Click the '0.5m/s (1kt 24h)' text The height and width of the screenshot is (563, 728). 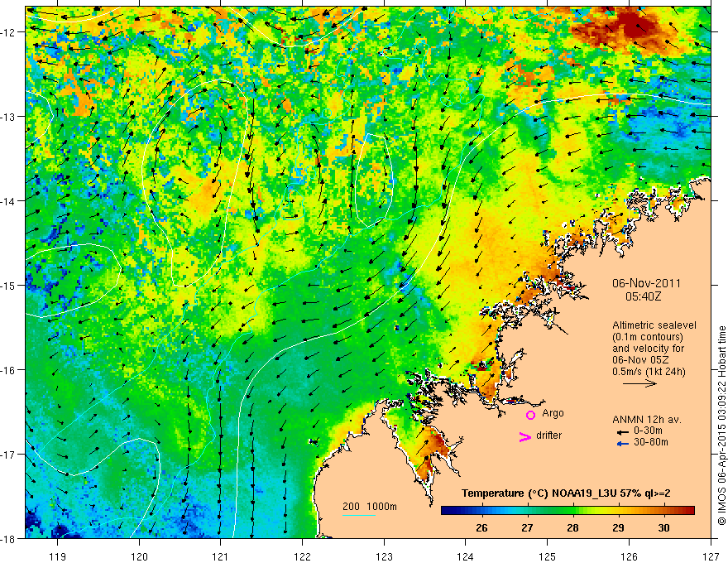[649, 372]
